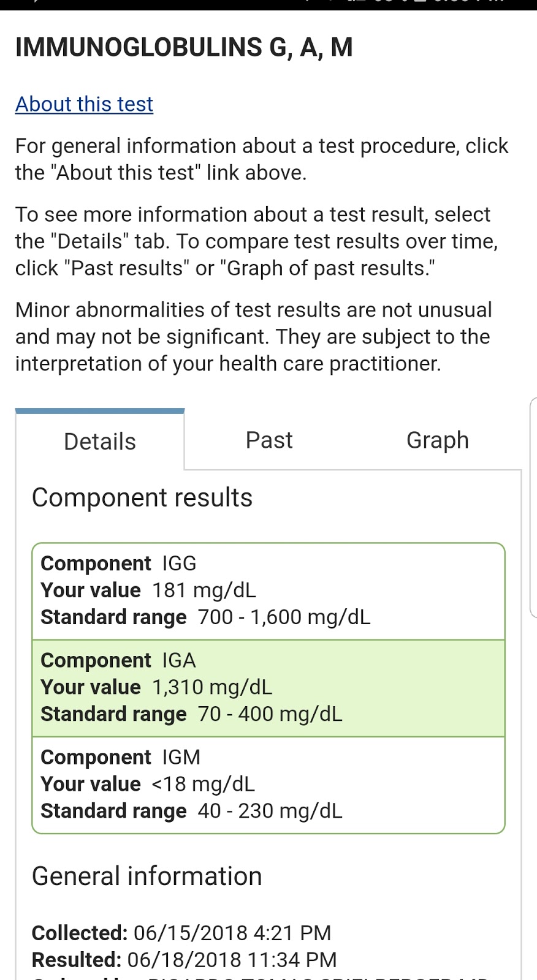Click IGA standard range 70 - 400 mg/dL
537x980 pixels.
tap(270, 714)
